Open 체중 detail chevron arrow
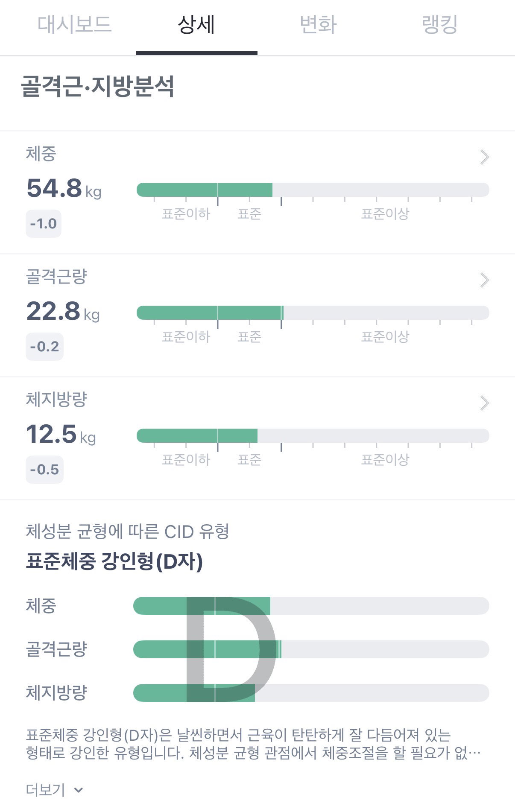This screenshot has height=812, width=515. pyautogui.click(x=484, y=157)
